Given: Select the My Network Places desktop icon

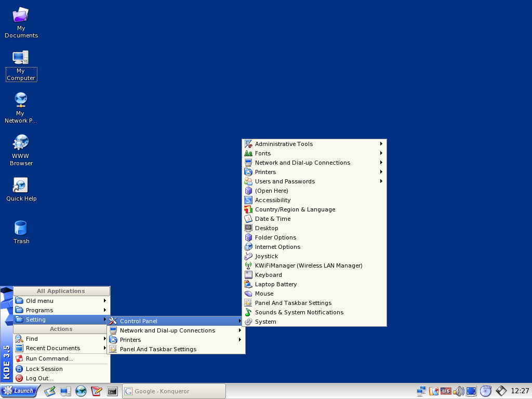Looking at the screenshot, I should coord(21,108).
